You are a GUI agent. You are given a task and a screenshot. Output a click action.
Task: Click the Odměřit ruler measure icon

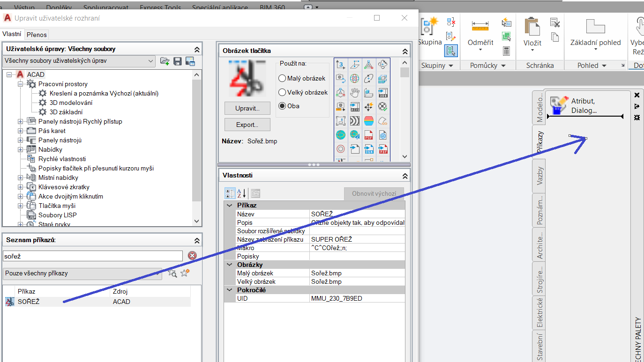(x=480, y=26)
